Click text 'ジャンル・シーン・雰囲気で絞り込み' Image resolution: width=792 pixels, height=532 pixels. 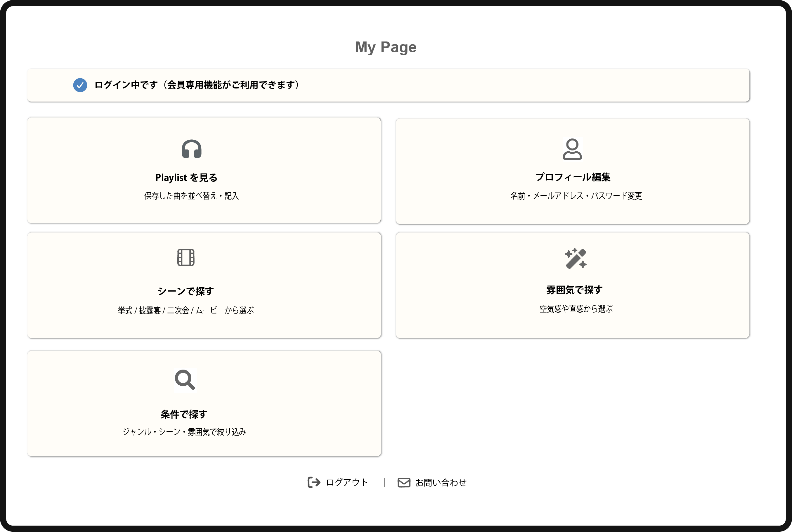184,432
